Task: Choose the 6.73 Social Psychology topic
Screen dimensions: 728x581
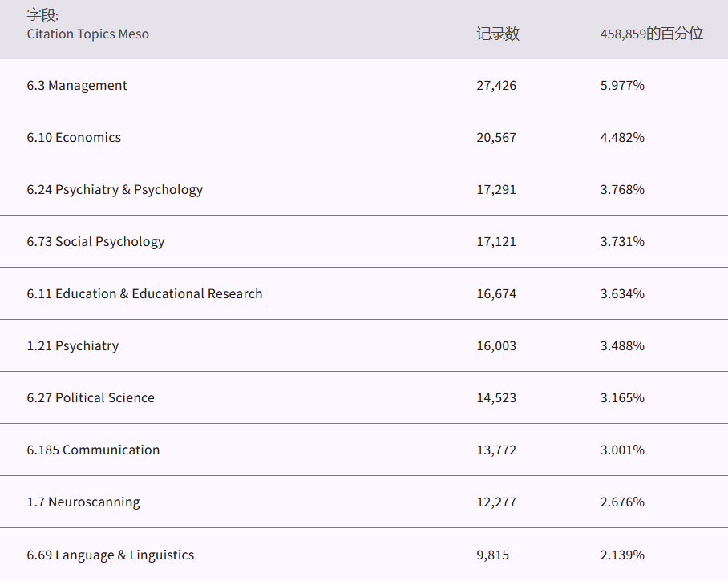Action: pos(95,242)
